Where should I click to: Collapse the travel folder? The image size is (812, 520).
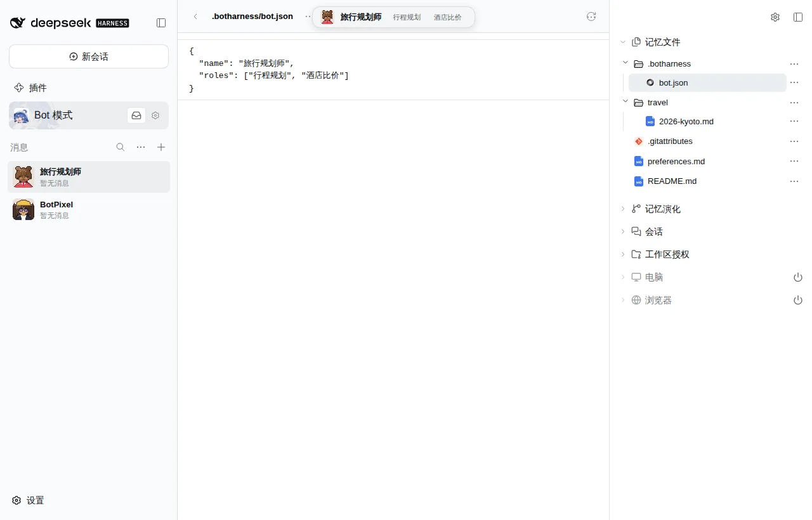point(625,102)
